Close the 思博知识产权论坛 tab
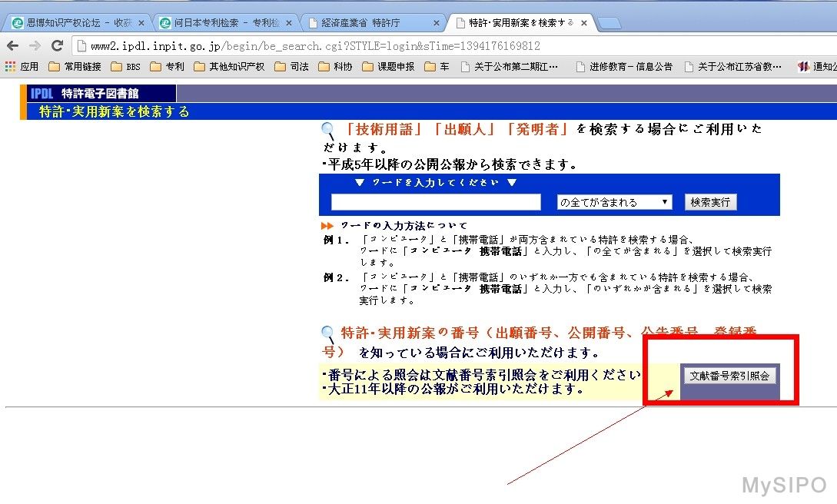 [141, 23]
